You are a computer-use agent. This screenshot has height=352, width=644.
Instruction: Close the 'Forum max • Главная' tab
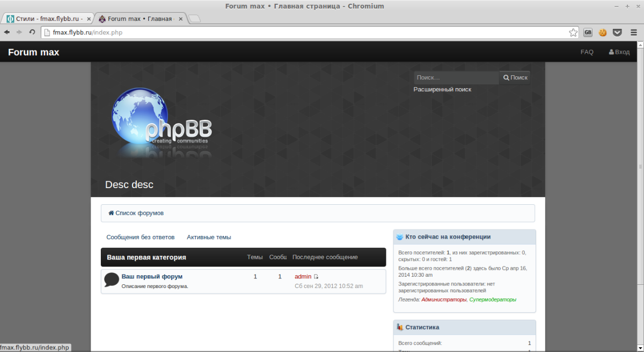180,19
